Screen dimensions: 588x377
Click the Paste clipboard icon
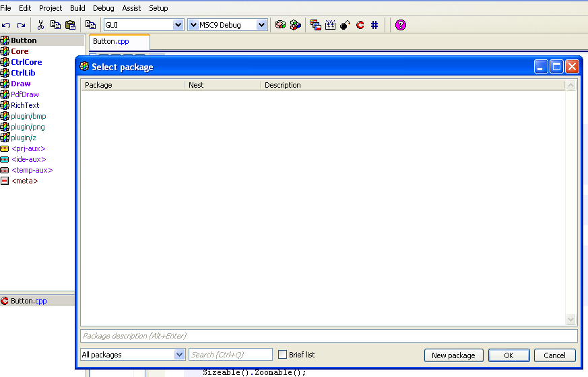click(70, 25)
